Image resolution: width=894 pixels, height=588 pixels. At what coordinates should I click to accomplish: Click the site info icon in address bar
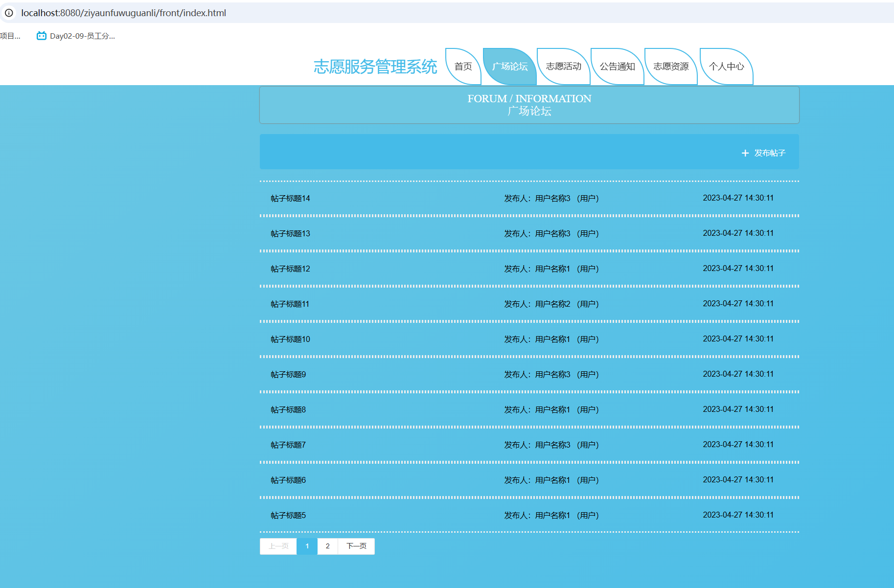tap(9, 13)
